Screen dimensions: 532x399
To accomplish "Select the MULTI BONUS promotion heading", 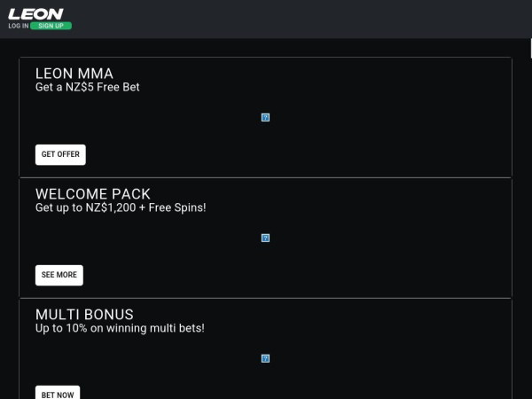I will click(x=84, y=315).
